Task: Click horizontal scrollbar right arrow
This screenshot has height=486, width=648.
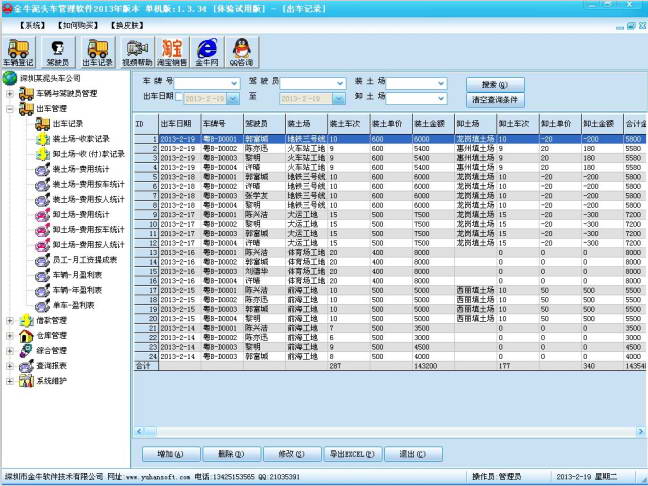Action: pos(641,431)
